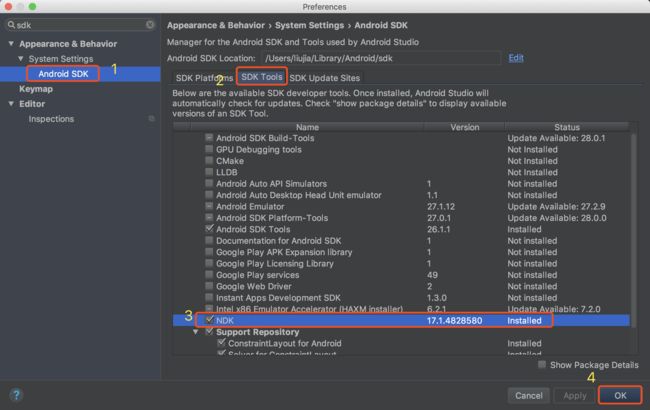Open Inspections settings
Image resolution: width=650 pixels, height=410 pixels.
click(51, 119)
